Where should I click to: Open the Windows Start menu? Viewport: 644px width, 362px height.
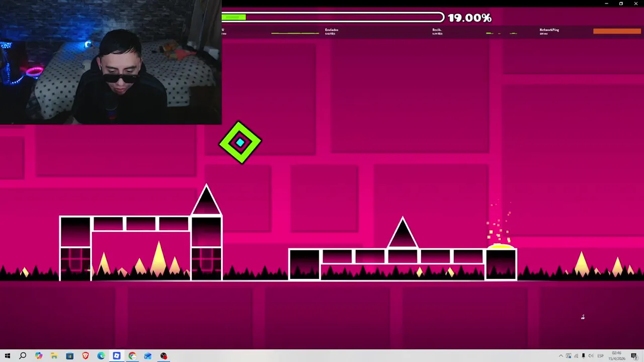[8, 356]
